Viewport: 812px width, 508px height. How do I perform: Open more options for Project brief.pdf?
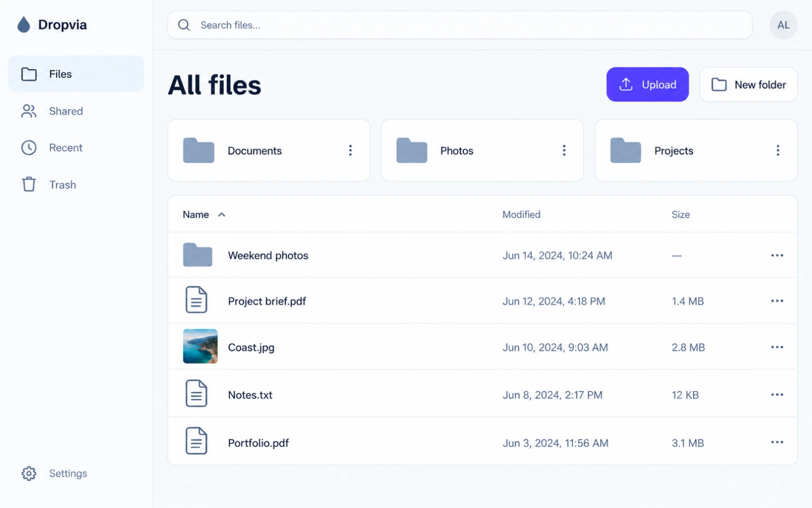coord(777,301)
